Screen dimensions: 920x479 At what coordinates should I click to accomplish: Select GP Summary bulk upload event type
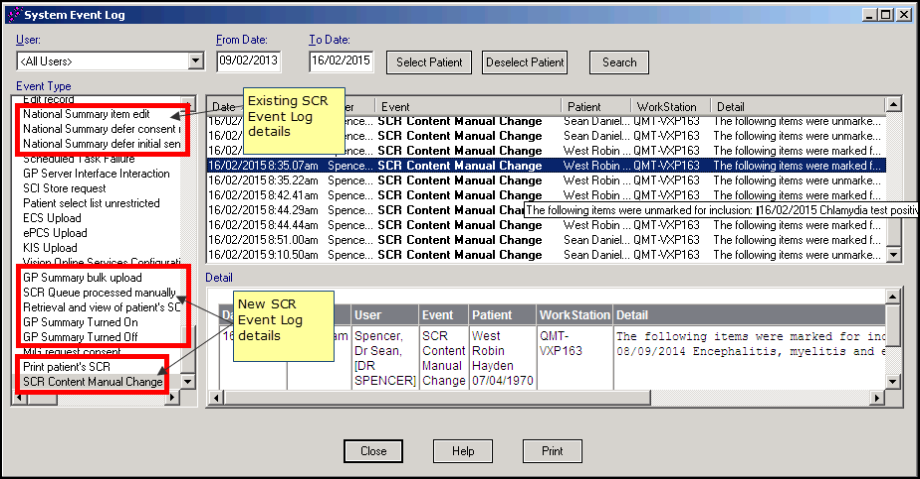(82, 277)
